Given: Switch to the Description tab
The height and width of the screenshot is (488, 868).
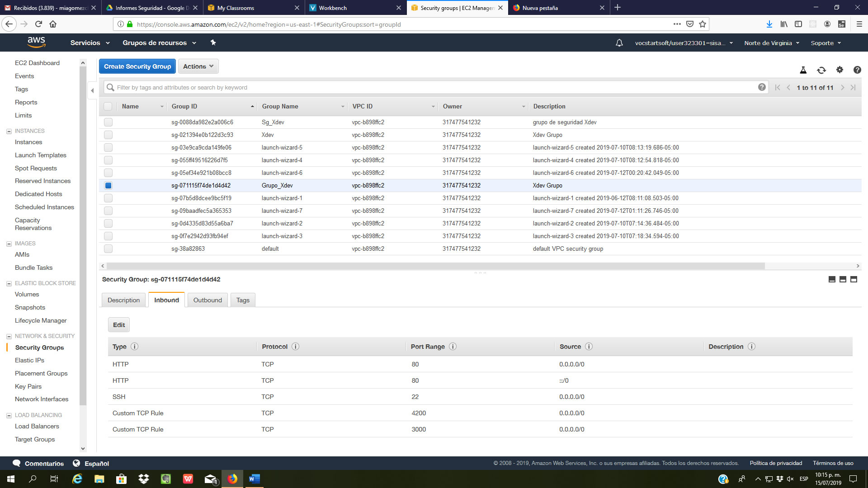Looking at the screenshot, I should (123, 300).
